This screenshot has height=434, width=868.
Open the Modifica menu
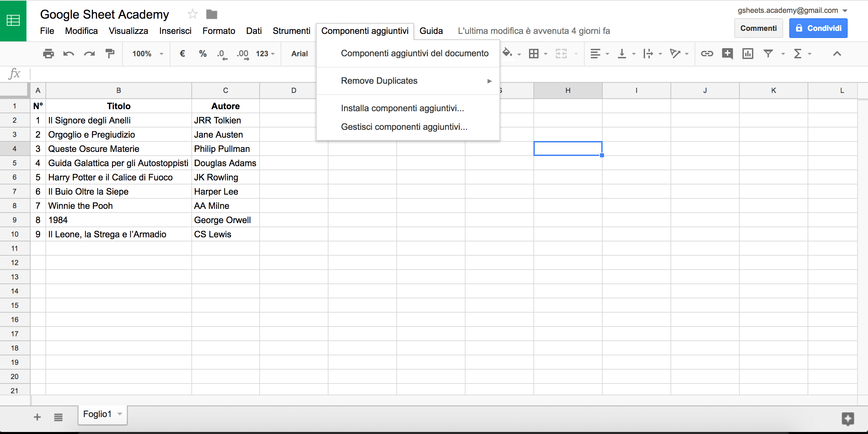pyautogui.click(x=81, y=31)
